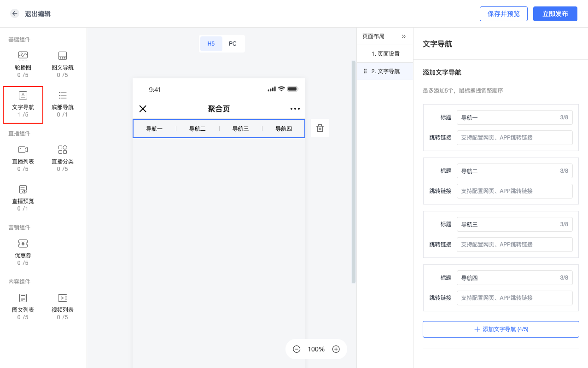The height and width of the screenshot is (368, 588).
Task: Add a 直播预览 live preview component
Action: tap(23, 198)
